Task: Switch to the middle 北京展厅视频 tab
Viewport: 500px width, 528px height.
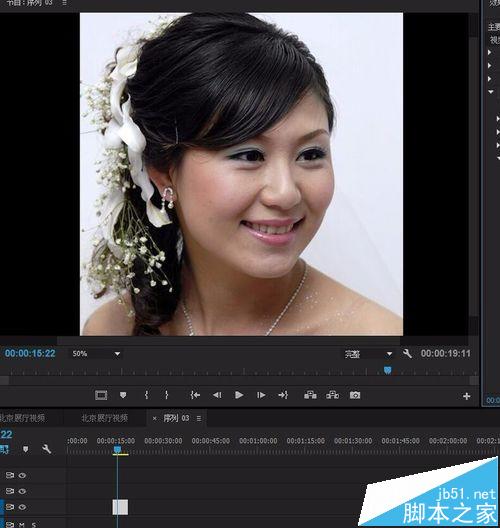Action: point(104,418)
